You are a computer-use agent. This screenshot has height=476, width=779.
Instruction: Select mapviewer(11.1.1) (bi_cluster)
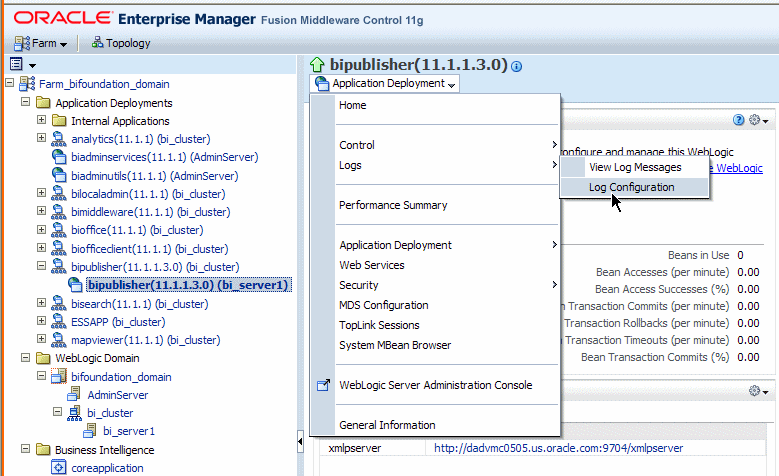146,340
